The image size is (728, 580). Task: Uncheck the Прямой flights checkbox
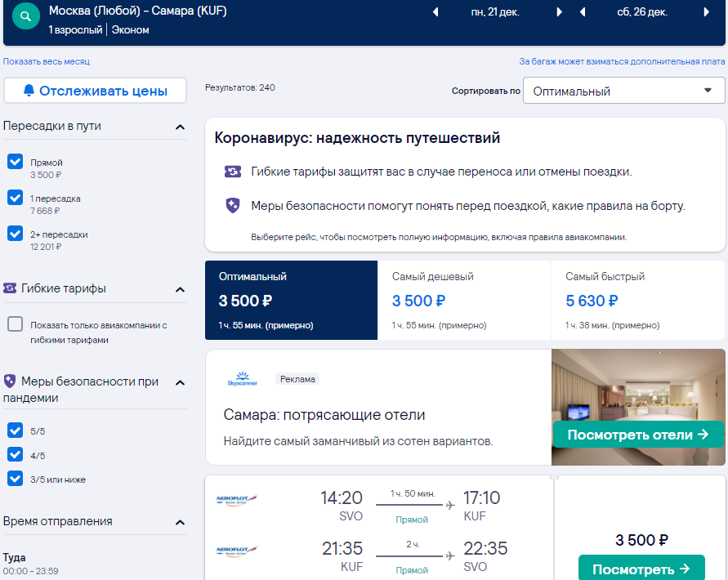[x=16, y=162]
